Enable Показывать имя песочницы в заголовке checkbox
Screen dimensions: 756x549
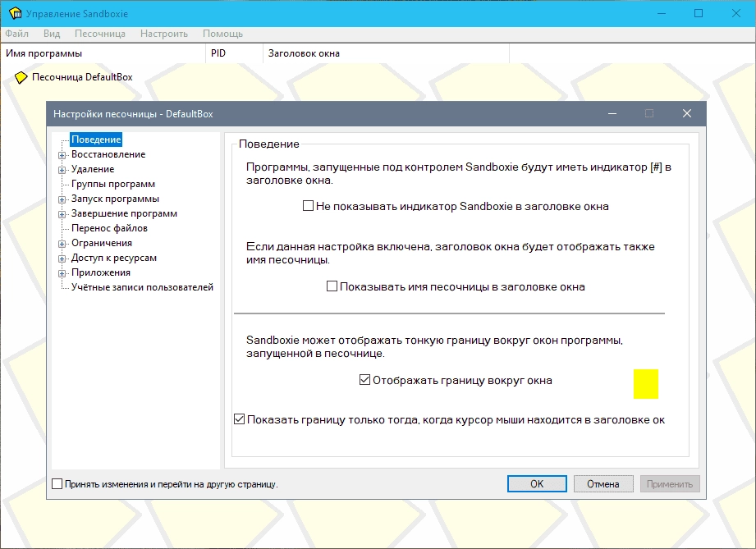click(332, 286)
